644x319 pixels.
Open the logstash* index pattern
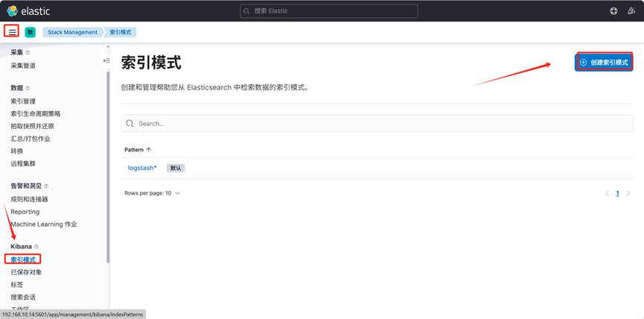[142, 168]
